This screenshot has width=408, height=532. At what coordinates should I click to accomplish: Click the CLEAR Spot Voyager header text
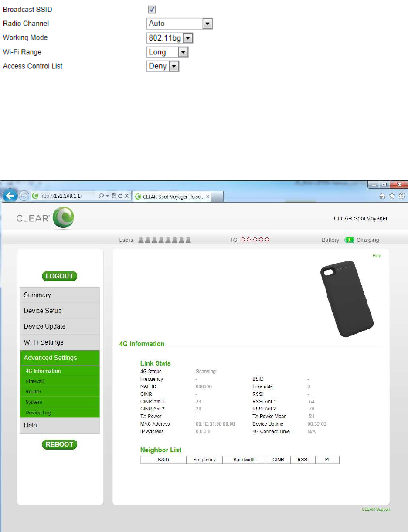click(x=361, y=218)
